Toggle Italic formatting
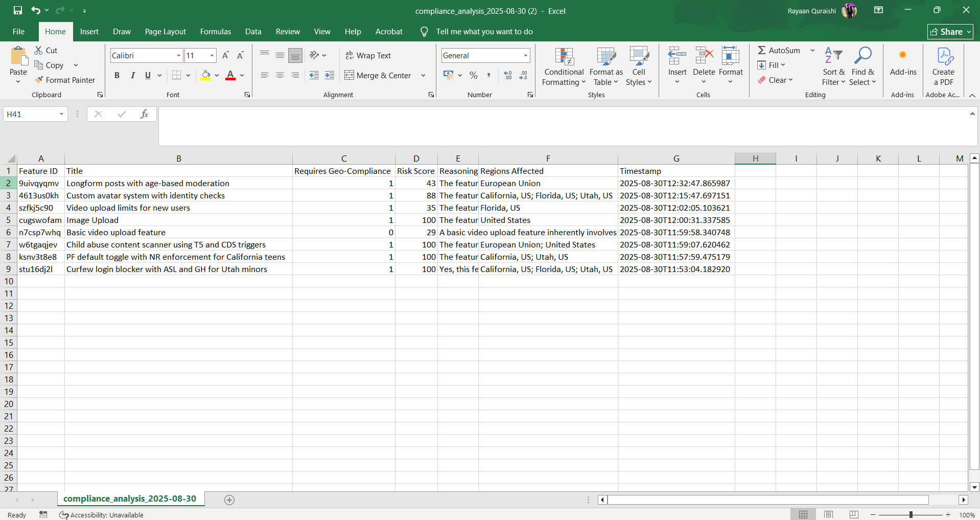Image resolution: width=980 pixels, height=520 pixels. click(x=132, y=75)
